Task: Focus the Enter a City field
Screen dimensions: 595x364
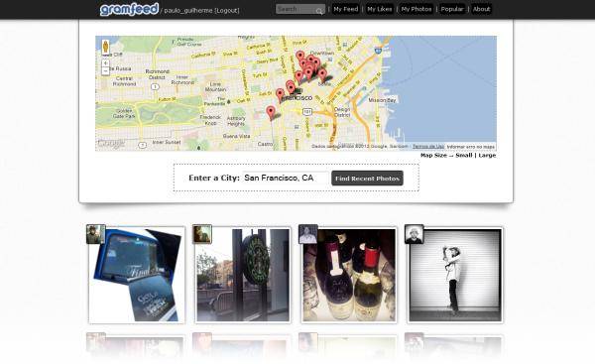Action: click(286, 178)
